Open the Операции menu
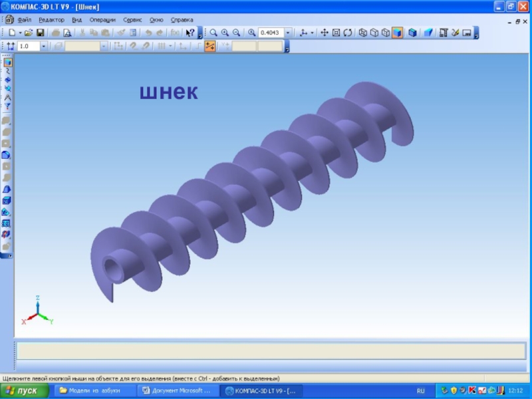Image resolution: width=532 pixels, height=399 pixels. point(102,20)
